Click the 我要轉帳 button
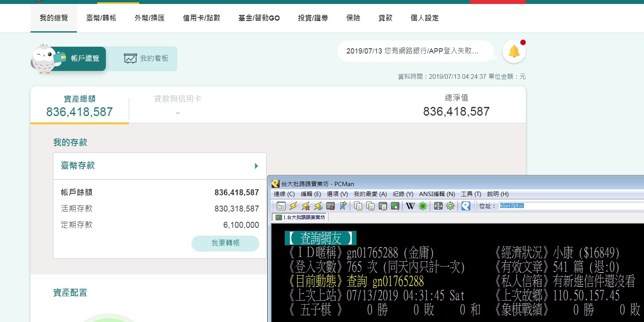The height and width of the screenshot is (322, 644). 225,243
